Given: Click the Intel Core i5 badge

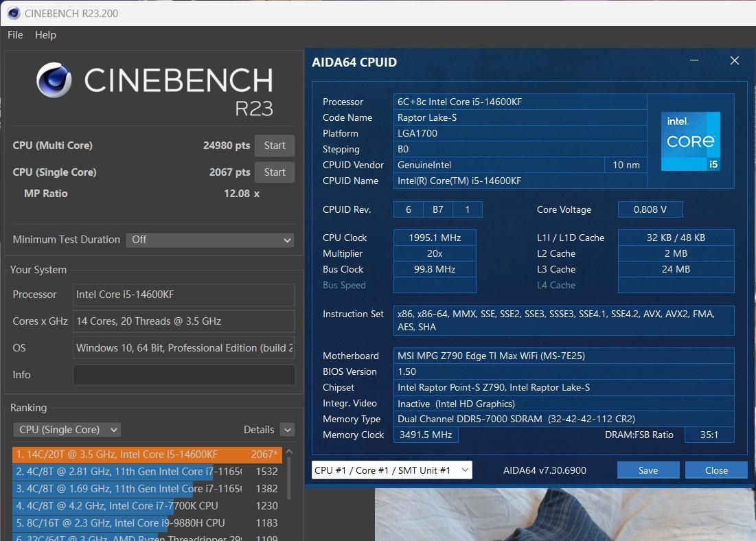Looking at the screenshot, I should [x=690, y=141].
